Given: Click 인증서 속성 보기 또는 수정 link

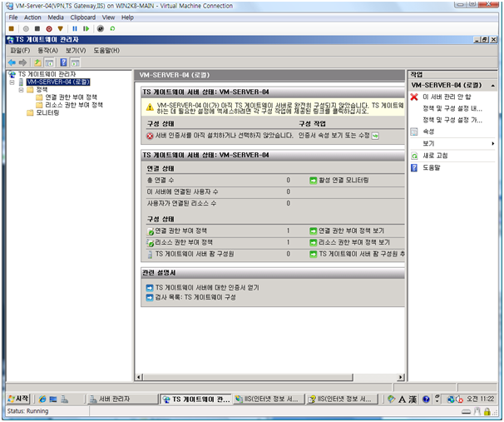Looking at the screenshot, I should (x=334, y=136).
